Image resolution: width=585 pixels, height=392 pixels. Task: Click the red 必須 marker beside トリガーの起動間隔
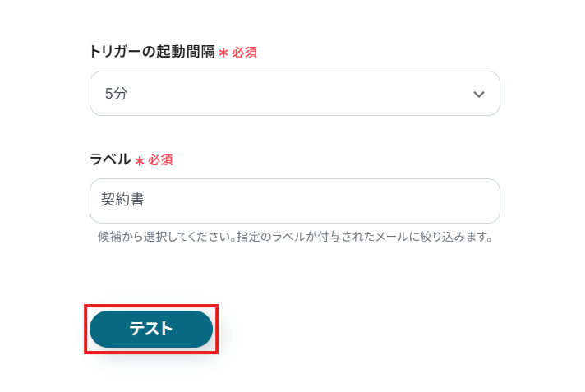(x=245, y=52)
